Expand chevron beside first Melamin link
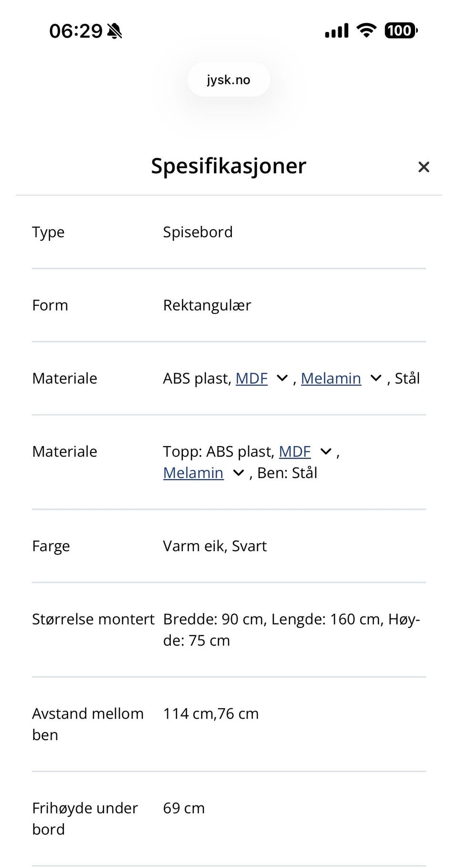The width and height of the screenshot is (458, 868). click(x=376, y=378)
